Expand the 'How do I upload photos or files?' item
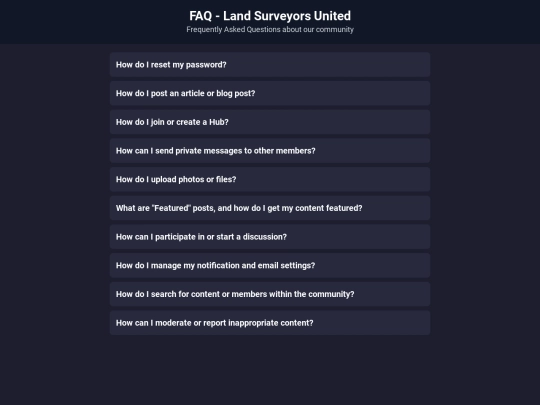This screenshot has height=405, width=540. pyautogui.click(x=270, y=179)
